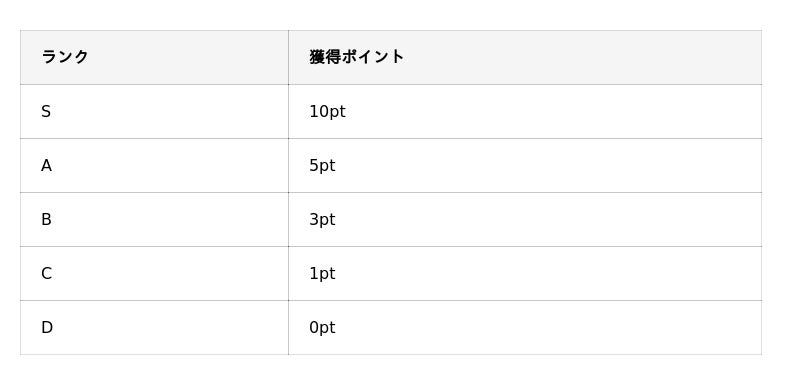The height and width of the screenshot is (385, 800).
Task: Click the letter D in last row
Action: pos(47,328)
